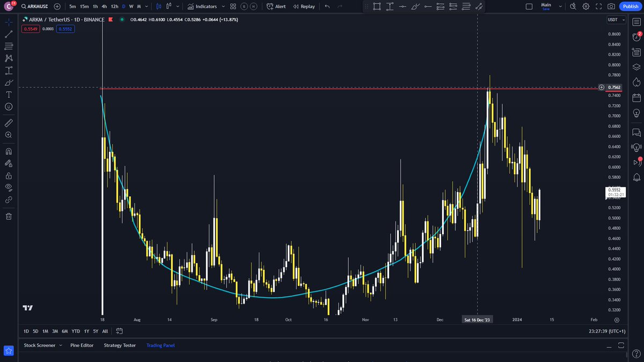Expand the timeframe interval dropdown

(147, 6)
